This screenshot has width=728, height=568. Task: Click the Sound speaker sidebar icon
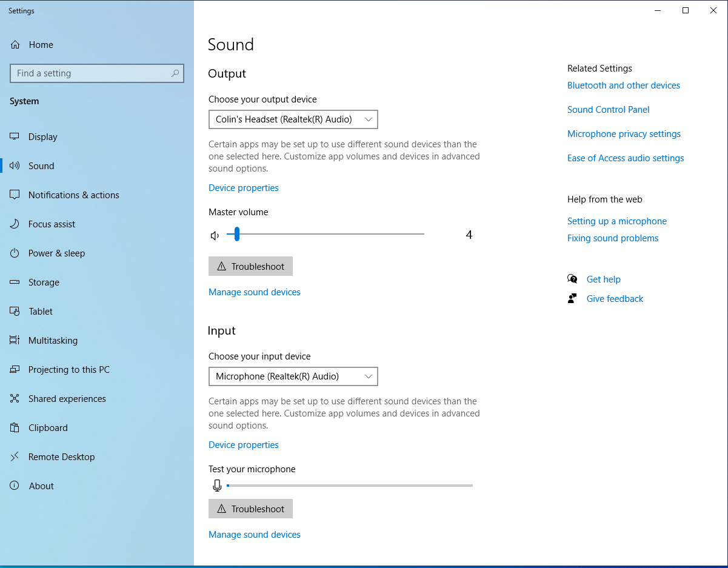[x=15, y=166]
